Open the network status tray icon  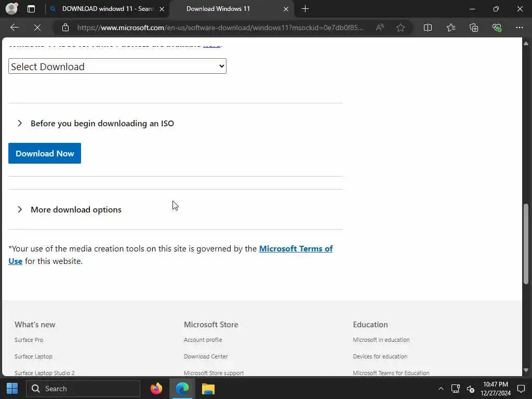(455, 389)
